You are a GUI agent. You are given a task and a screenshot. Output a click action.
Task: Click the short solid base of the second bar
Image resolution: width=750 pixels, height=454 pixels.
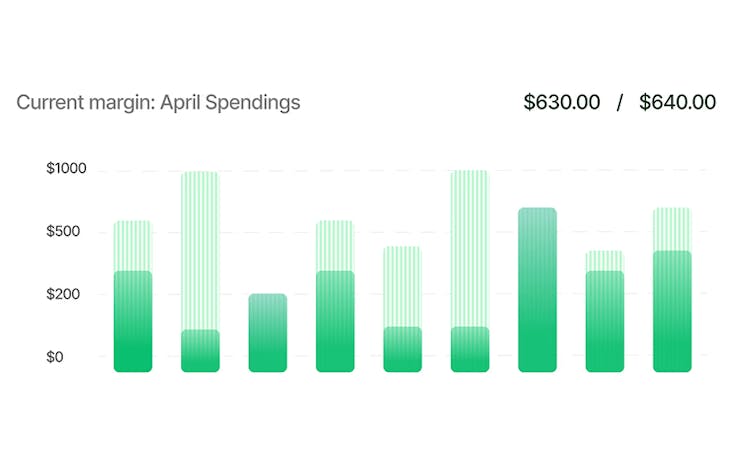click(200, 351)
